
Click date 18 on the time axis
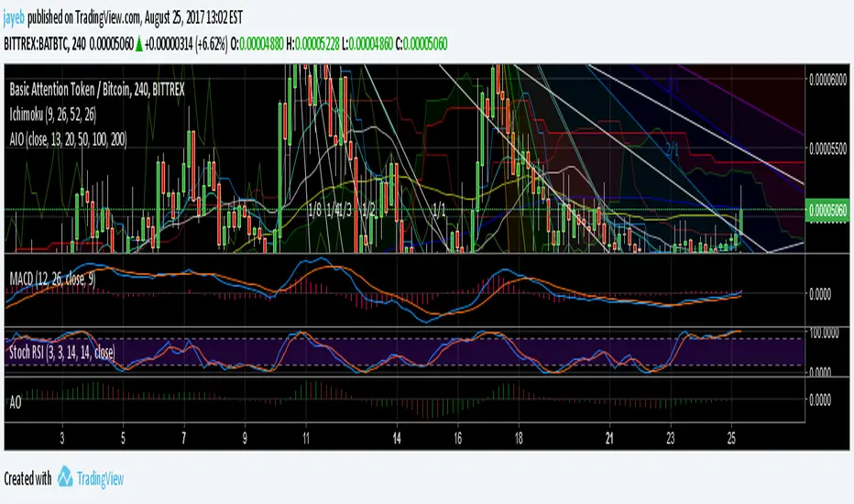pyautogui.click(x=519, y=439)
